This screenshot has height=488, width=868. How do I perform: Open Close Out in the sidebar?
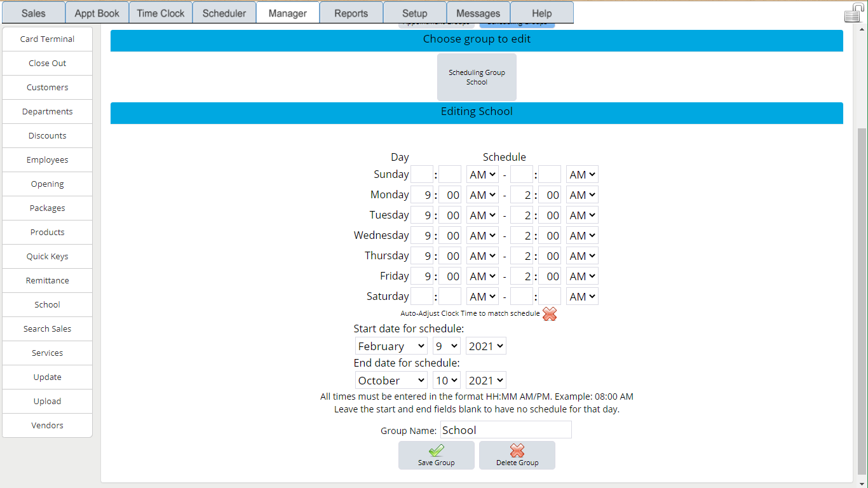click(48, 64)
